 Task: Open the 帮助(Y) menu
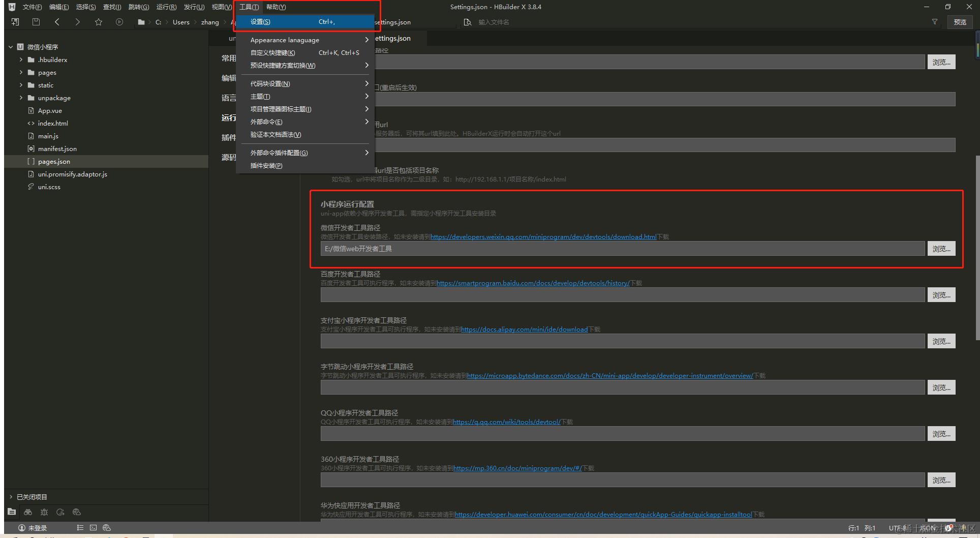click(275, 7)
